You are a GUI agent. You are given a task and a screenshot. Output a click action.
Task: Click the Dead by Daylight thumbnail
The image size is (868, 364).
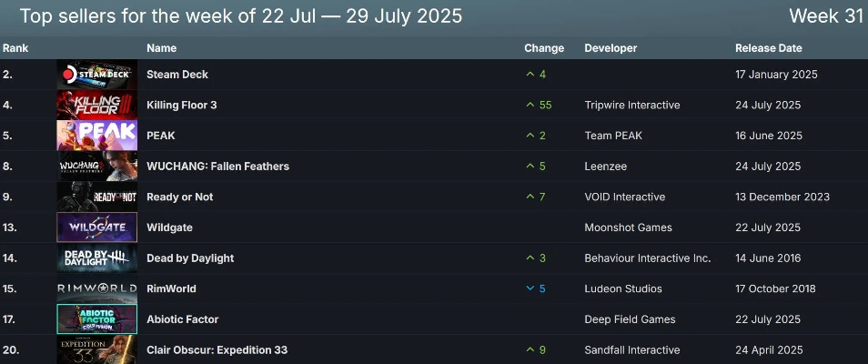tap(96, 258)
